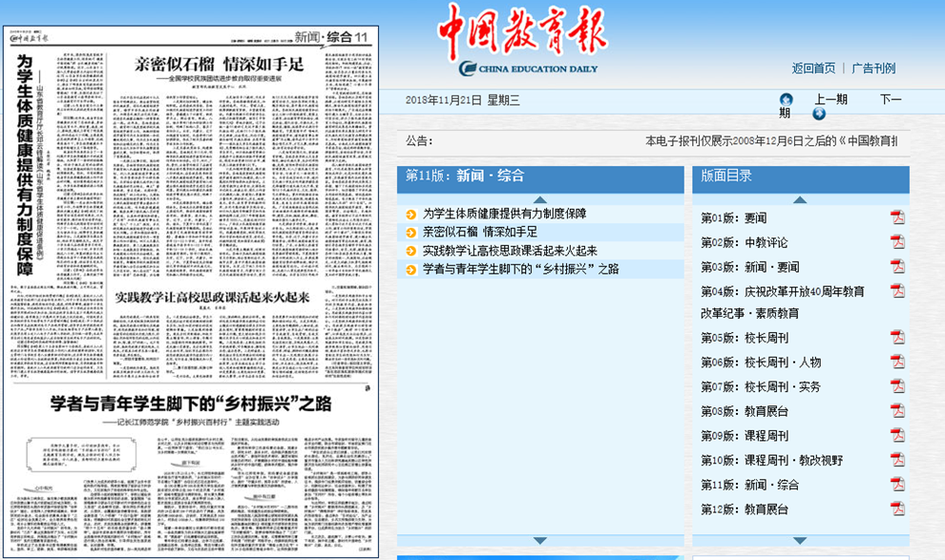Click 实践教学让高校思政课 headline on page image
945x560 pixels.
pyautogui.click(x=212, y=298)
